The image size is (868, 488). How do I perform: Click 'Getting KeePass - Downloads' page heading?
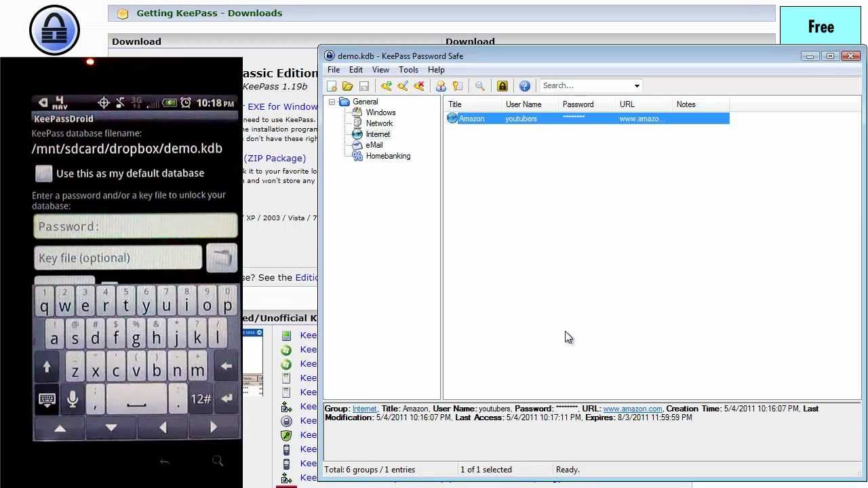(x=209, y=13)
